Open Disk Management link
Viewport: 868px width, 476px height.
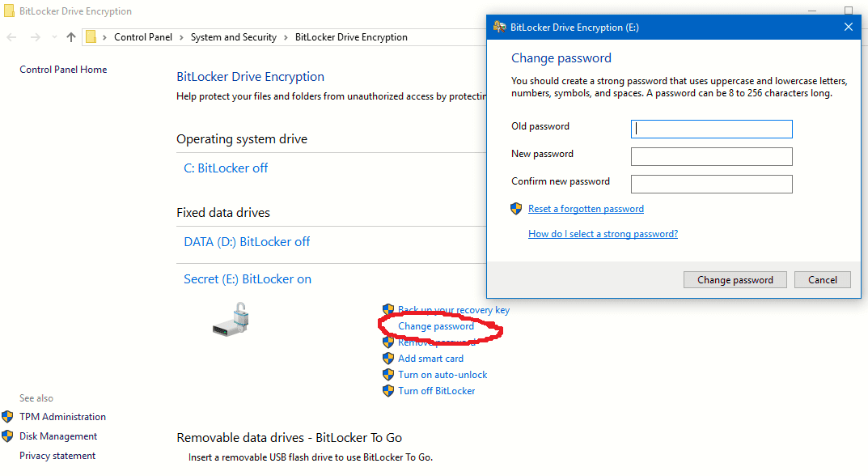(x=58, y=436)
